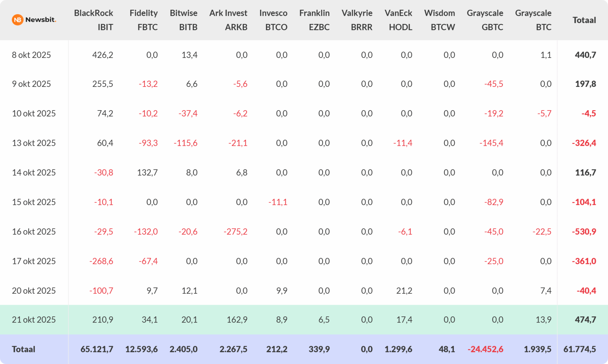Select the 61.774,5 grand total cell
Image resolution: width=608 pixels, height=364 pixels.
(x=579, y=349)
